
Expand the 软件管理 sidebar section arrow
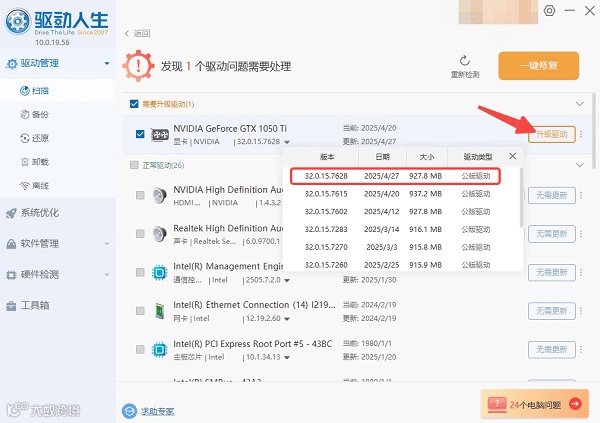(x=107, y=244)
